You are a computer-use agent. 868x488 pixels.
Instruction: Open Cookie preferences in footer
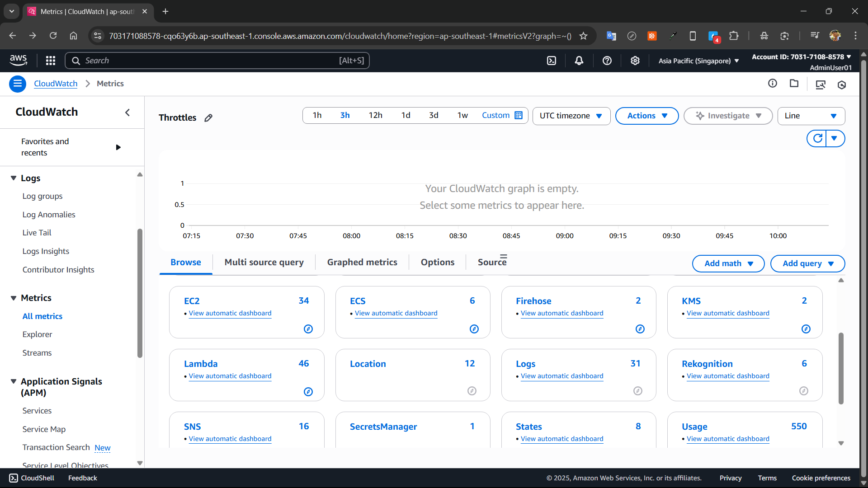pos(821,478)
